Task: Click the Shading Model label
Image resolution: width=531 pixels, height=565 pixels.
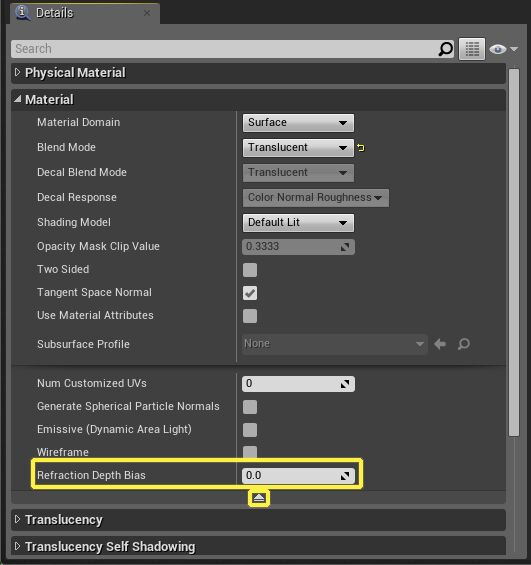Action: pyautogui.click(x=74, y=222)
